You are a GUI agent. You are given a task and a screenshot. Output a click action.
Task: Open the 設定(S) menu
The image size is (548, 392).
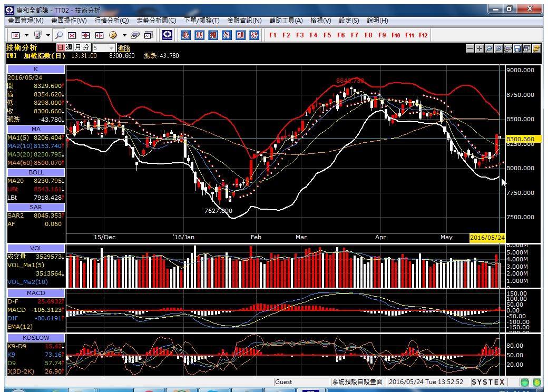[349, 21]
